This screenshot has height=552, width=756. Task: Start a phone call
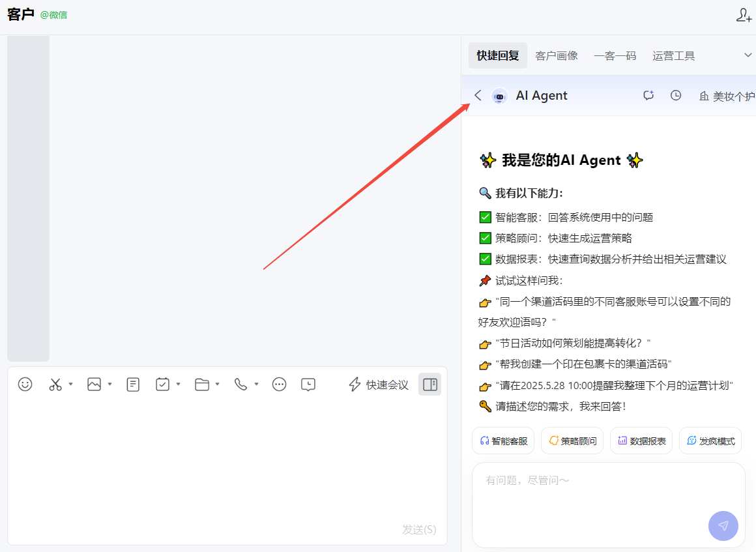click(x=241, y=385)
